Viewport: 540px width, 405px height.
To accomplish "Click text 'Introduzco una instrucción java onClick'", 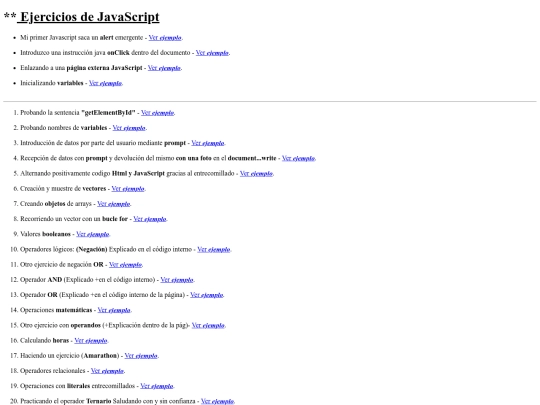I will click(75, 52).
